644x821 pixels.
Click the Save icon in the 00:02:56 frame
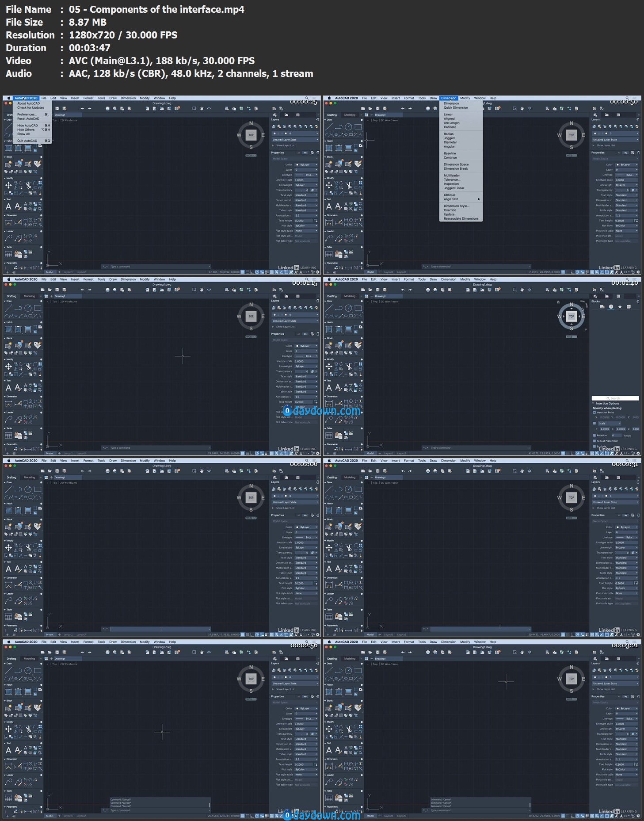click(x=57, y=652)
